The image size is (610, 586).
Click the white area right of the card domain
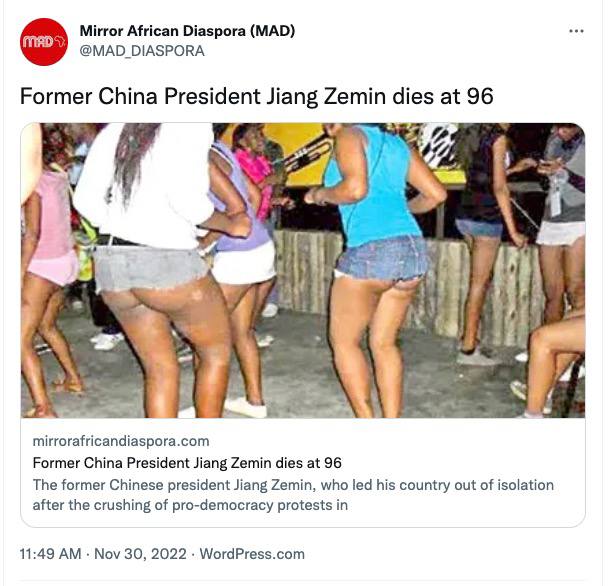[397, 441]
